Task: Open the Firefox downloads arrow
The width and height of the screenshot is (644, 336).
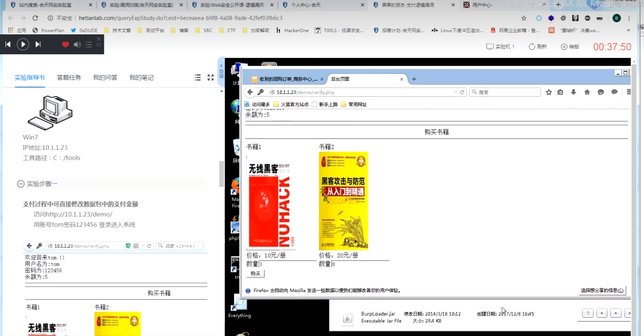Action: [x=573, y=92]
